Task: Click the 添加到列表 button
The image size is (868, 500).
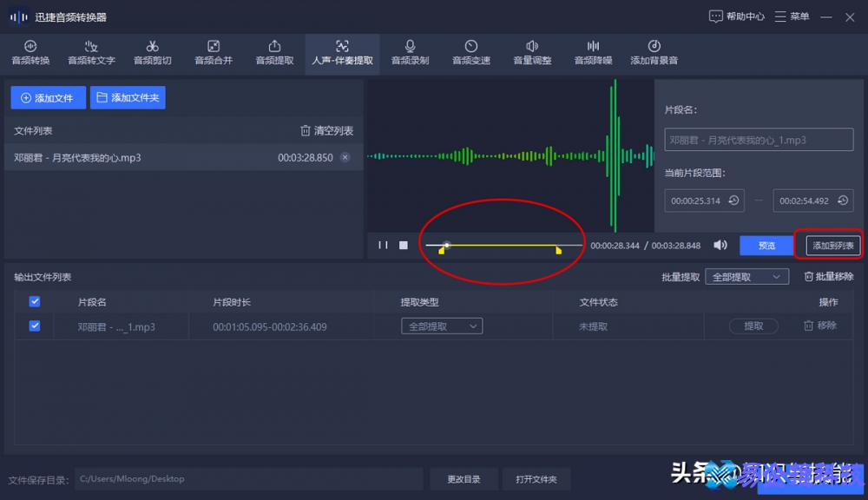Action: [831, 245]
